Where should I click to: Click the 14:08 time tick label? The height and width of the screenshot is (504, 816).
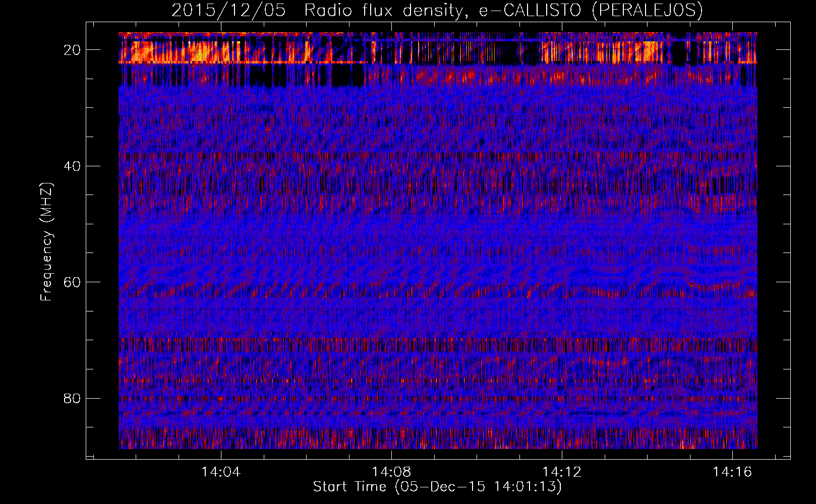pos(391,472)
